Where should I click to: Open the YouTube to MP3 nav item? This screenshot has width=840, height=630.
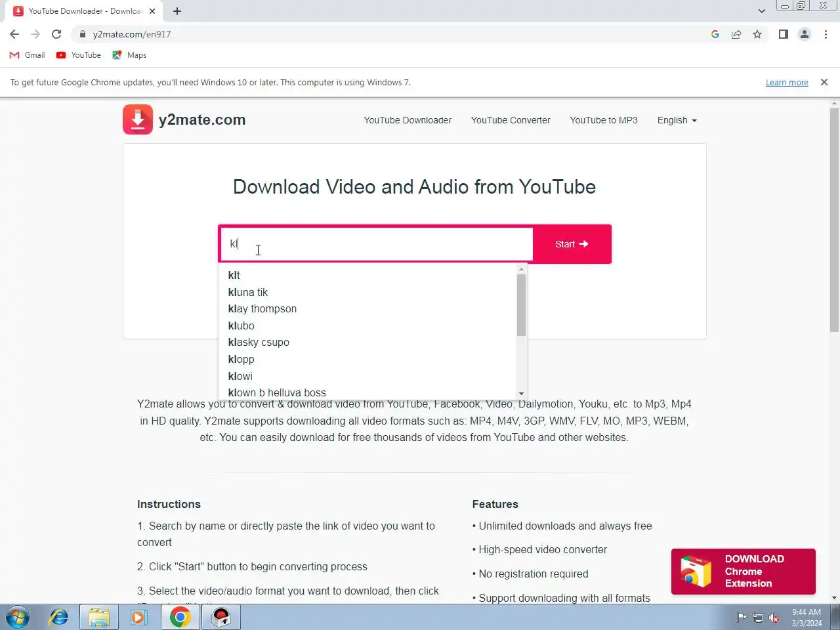(x=604, y=120)
